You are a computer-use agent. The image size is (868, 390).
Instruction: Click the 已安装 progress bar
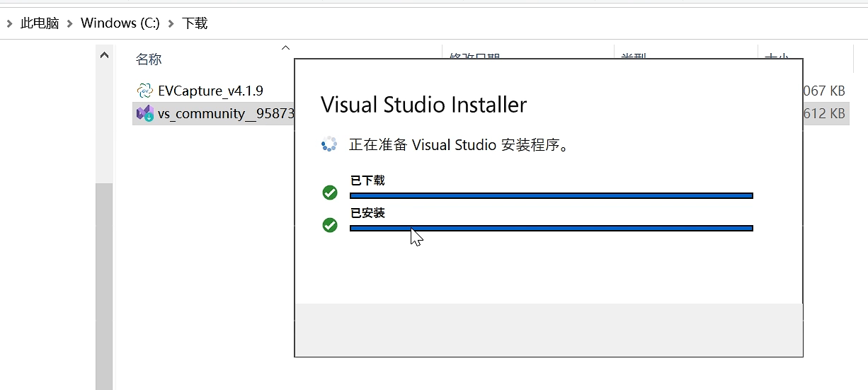552,228
